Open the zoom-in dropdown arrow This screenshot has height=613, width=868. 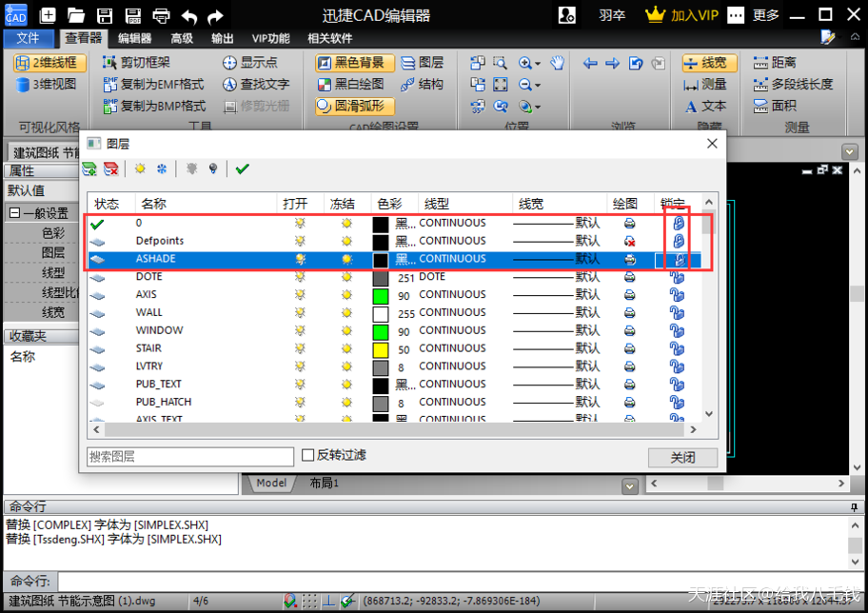(538, 64)
